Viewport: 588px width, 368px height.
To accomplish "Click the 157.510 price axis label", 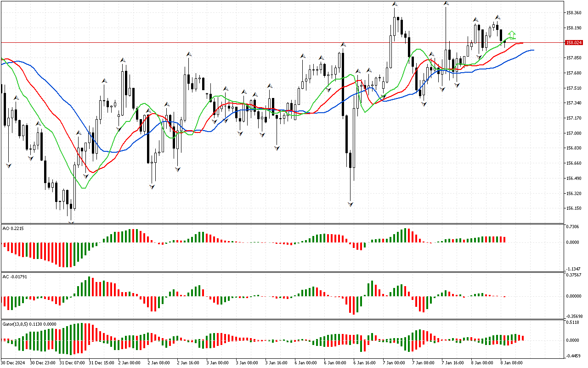I will click(574, 88).
